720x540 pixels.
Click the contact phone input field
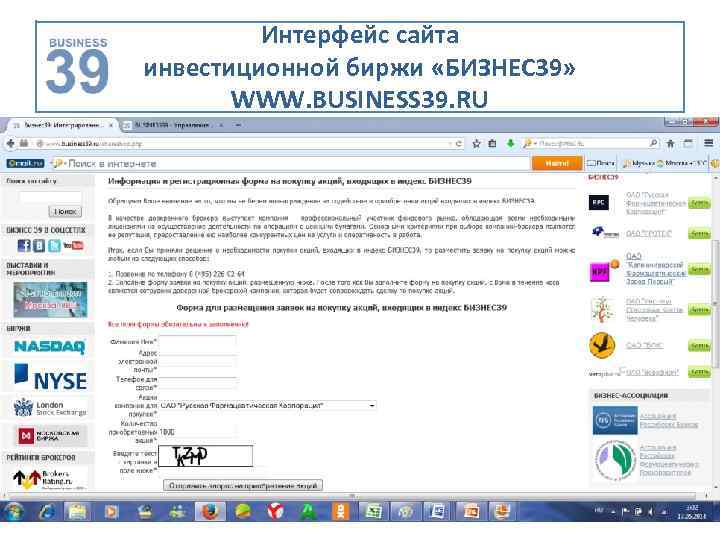197,383
